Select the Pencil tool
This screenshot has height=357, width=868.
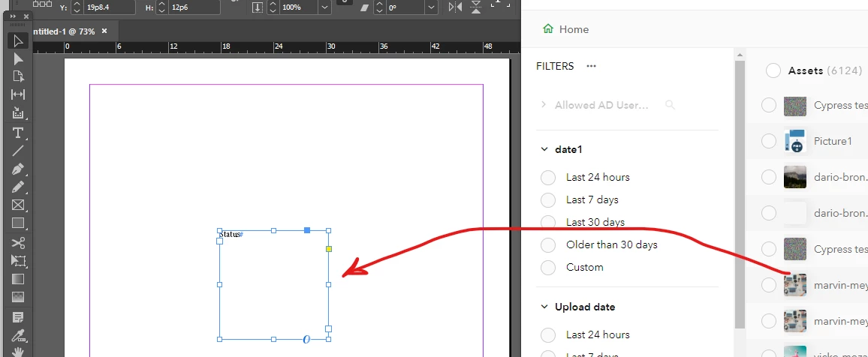coord(18,187)
